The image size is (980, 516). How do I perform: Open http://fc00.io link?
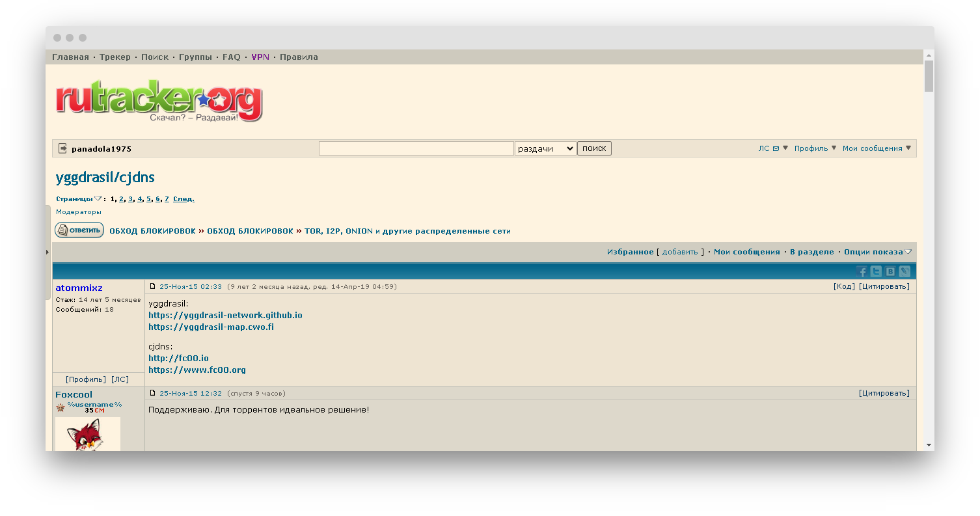pos(178,358)
